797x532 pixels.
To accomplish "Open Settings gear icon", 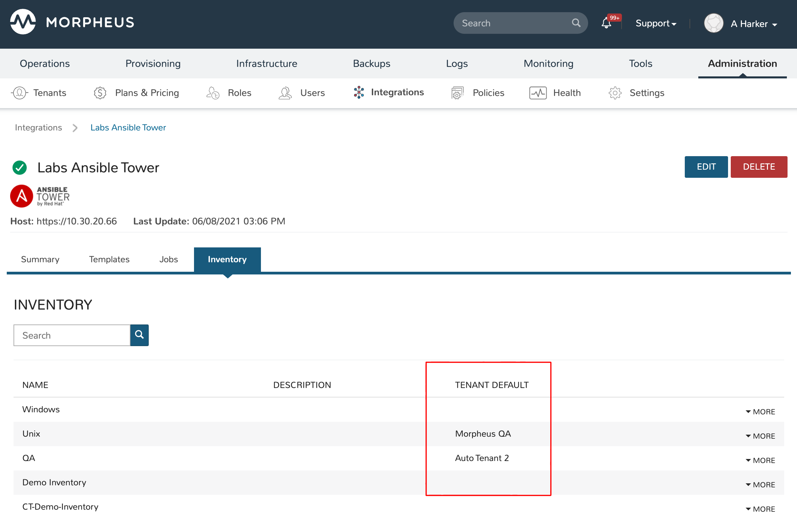I will click(614, 93).
